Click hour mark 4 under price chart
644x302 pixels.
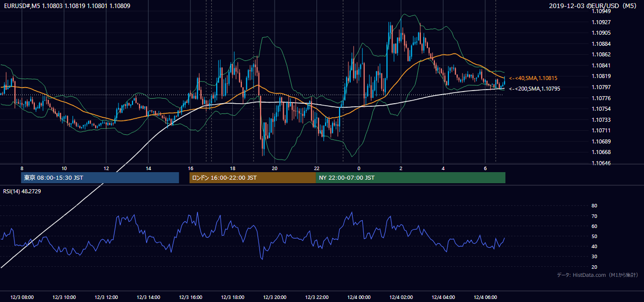443,168
